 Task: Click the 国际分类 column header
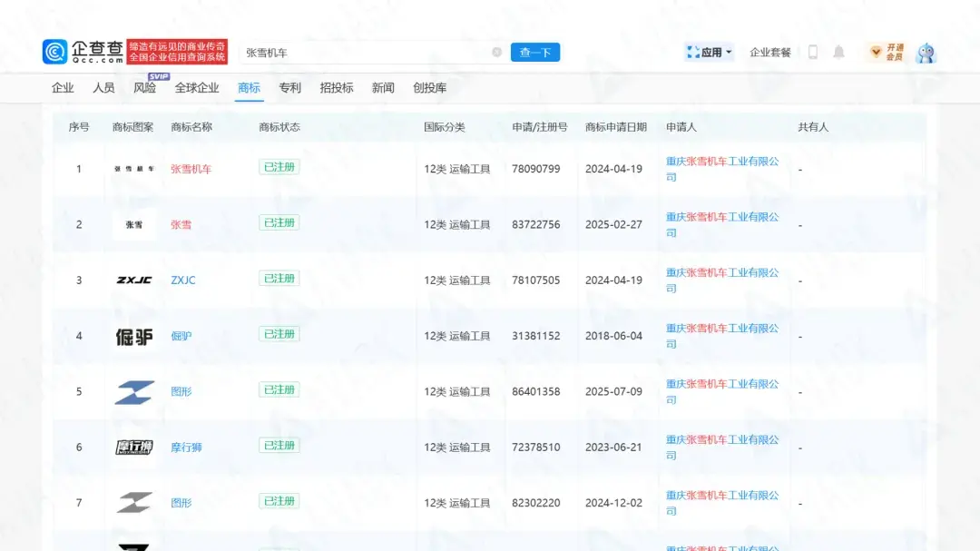(x=445, y=127)
